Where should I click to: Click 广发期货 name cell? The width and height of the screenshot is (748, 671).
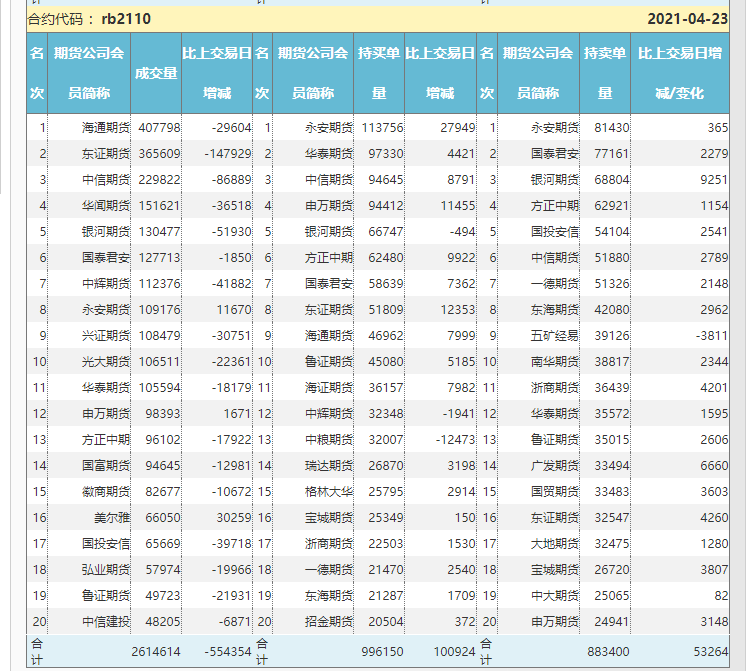[x=555, y=466]
